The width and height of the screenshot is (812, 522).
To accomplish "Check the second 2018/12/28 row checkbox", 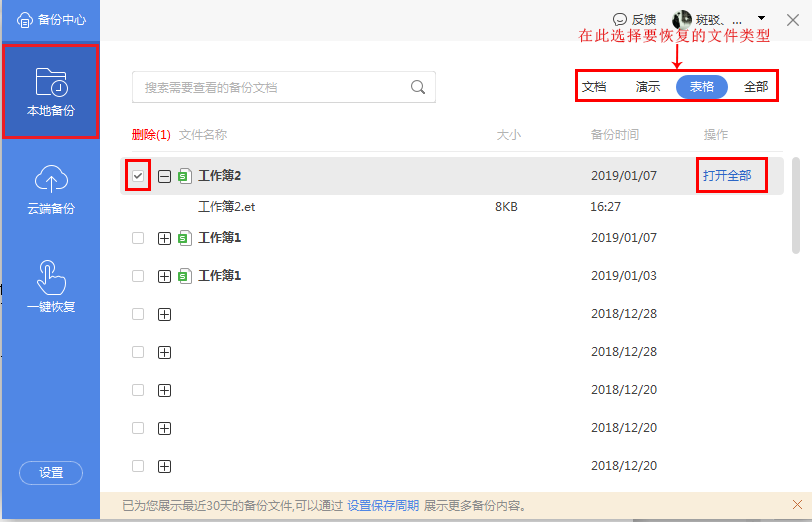I will tap(138, 352).
